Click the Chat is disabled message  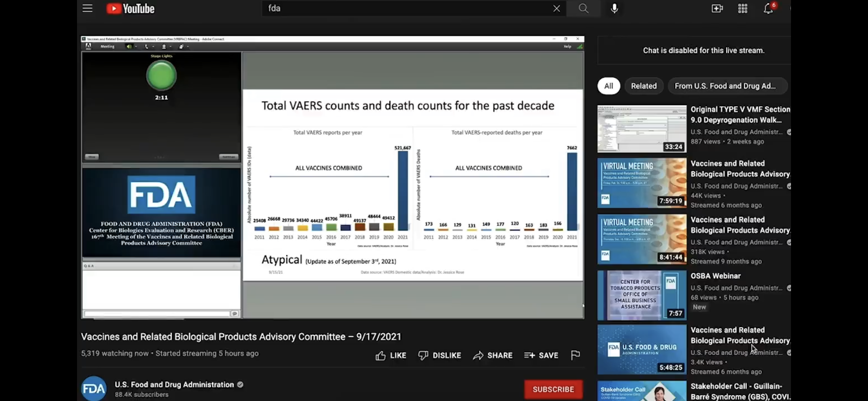point(703,50)
